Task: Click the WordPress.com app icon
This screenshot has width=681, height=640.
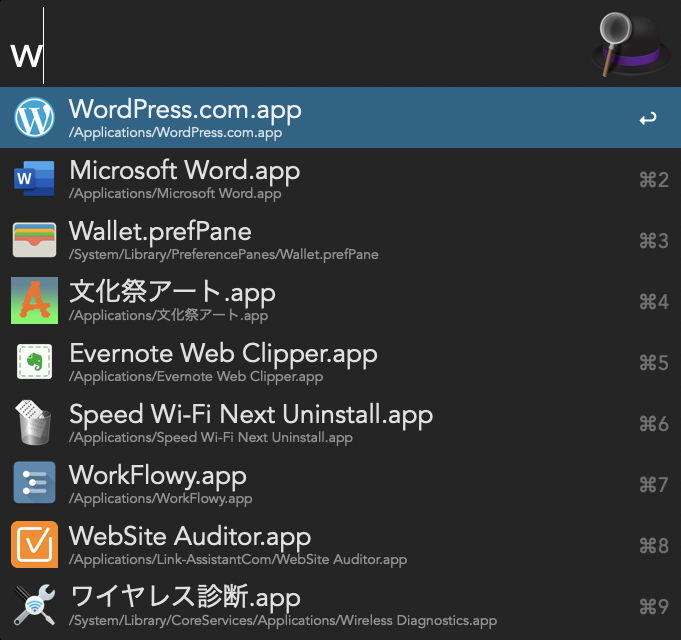Action: tap(34, 117)
